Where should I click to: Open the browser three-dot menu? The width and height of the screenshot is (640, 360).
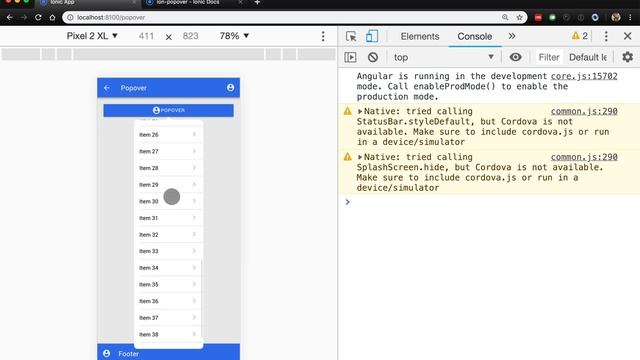[x=631, y=18]
